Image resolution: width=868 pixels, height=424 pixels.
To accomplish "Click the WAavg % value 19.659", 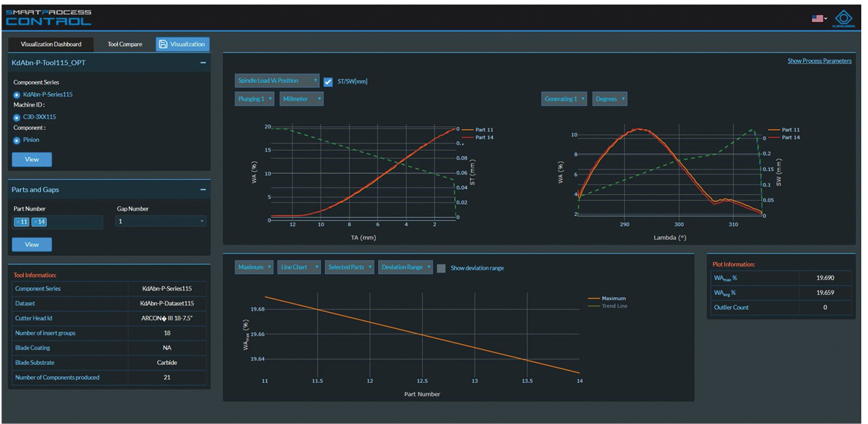I will point(825,293).
